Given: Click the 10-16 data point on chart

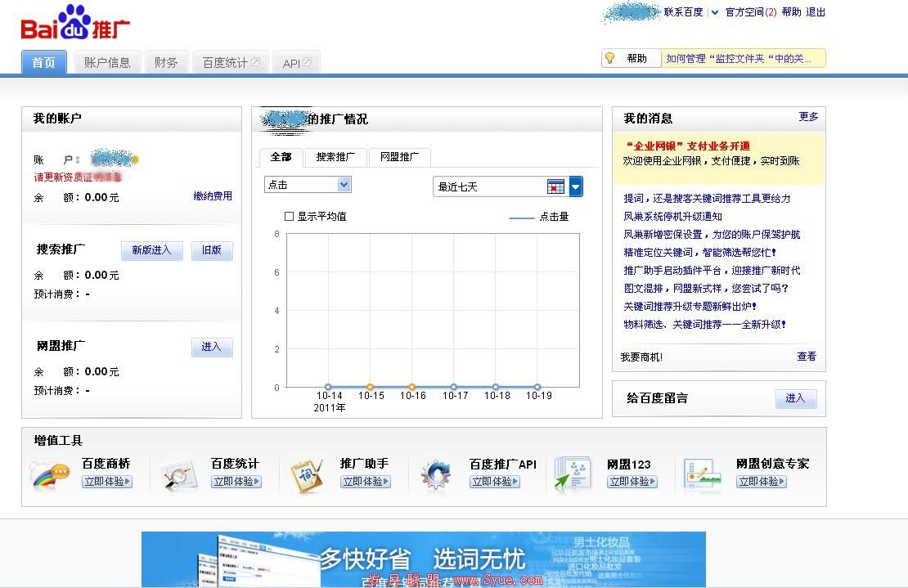Looking at the screenshot, I should 412,387.
